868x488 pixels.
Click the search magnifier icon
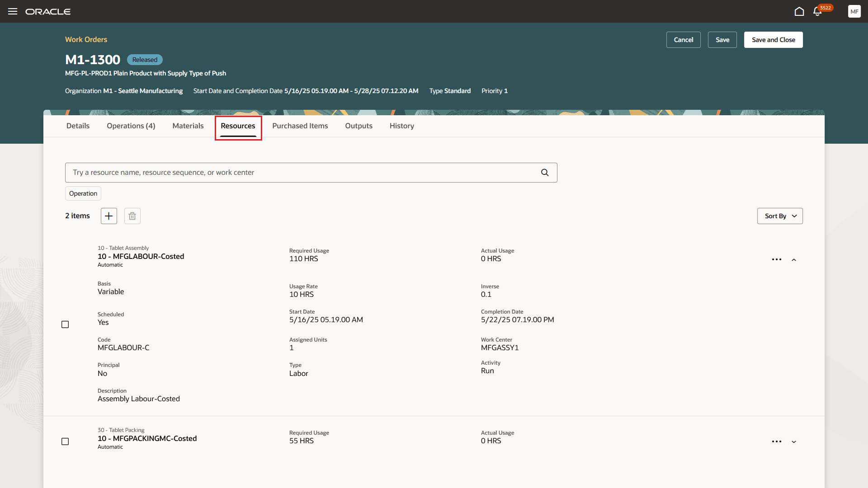pos(545,173)
